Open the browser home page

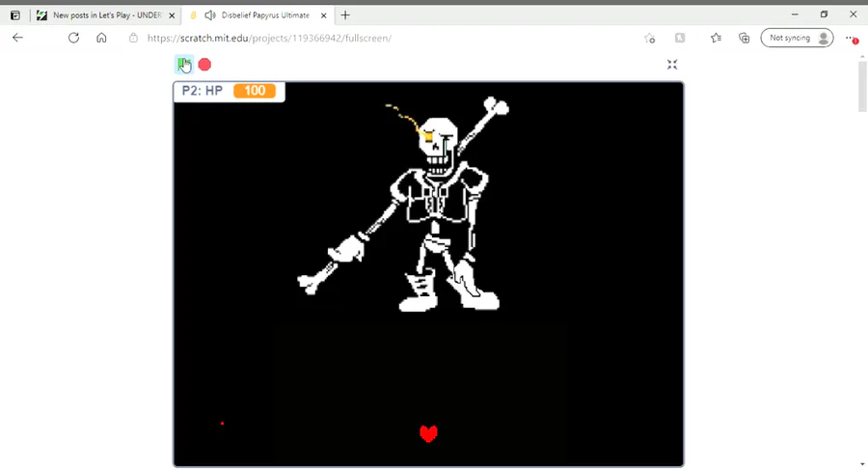pos(101,38)
